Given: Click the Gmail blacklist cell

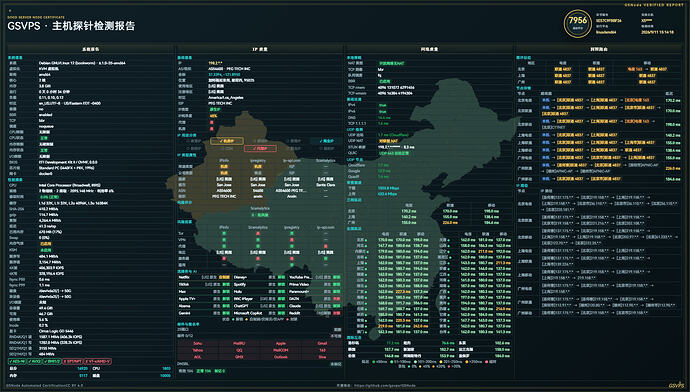Looking at the screenshot, I should click(x=322, y=343).
